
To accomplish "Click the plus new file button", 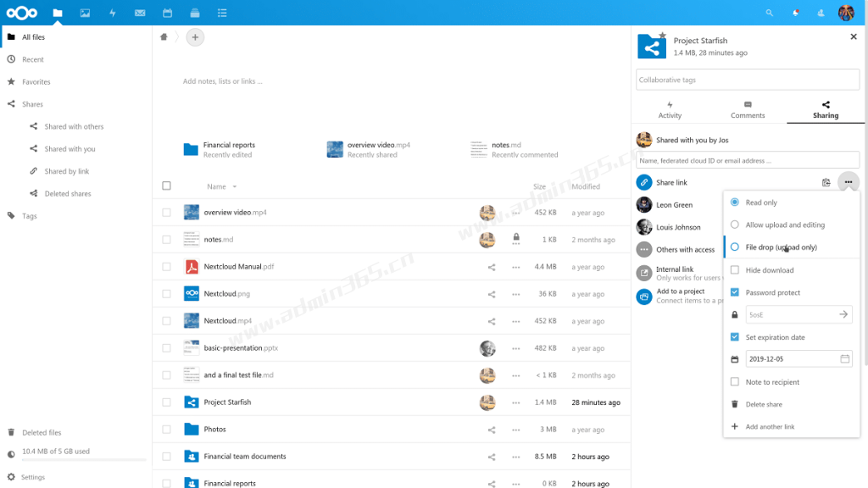I will (x=195, y=37).
